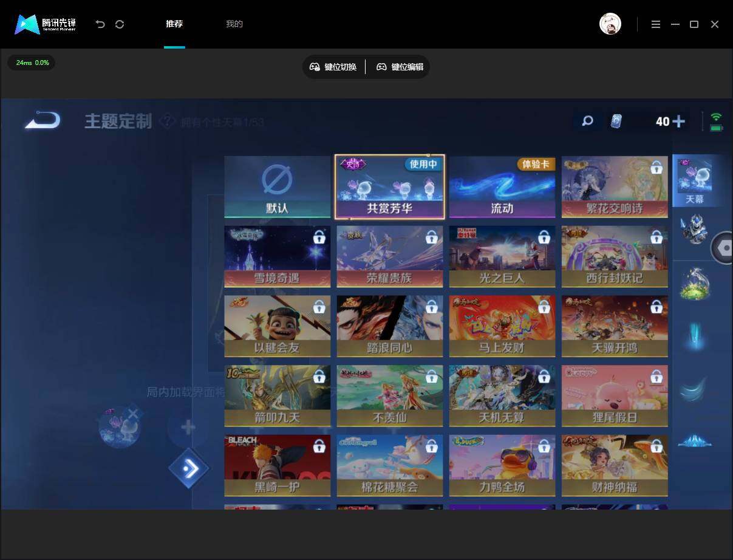Open the dragon-on-grass category icon in sidebar
The image size is (733, 560).
click(694, 284)
